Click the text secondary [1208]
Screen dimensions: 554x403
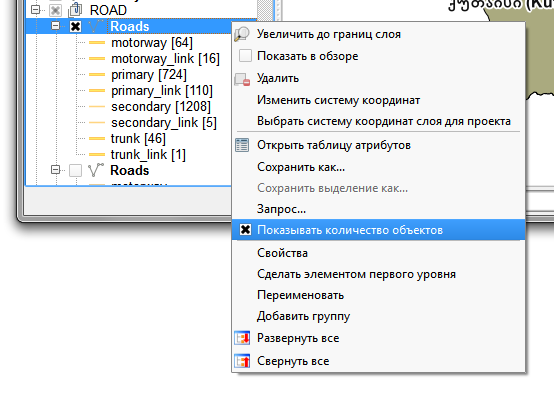(161, 107)
